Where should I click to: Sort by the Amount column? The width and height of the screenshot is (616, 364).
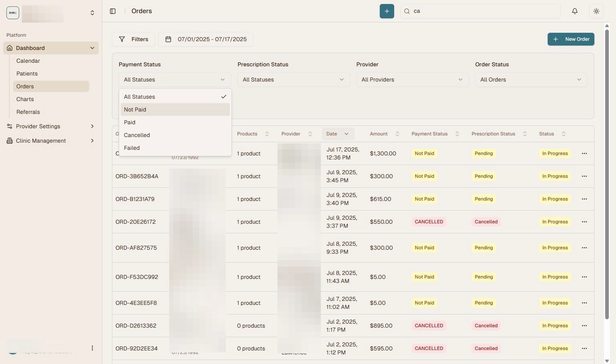pos(385,134)
